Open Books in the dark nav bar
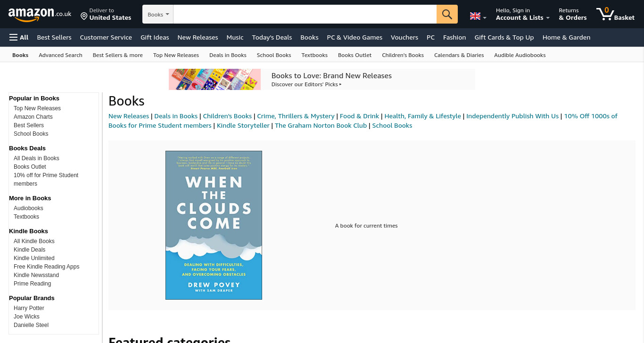 tap(309, 37)
